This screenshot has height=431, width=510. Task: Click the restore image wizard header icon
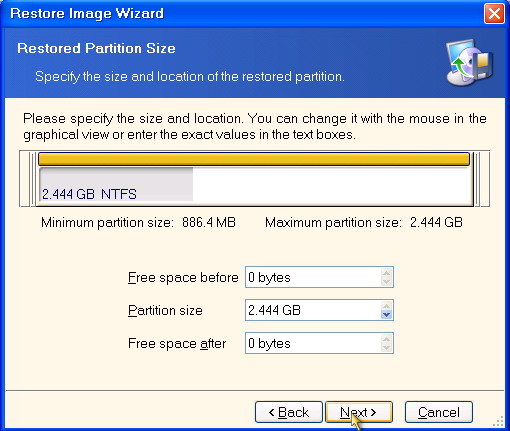pyautogui.click(x=469, y=63)
